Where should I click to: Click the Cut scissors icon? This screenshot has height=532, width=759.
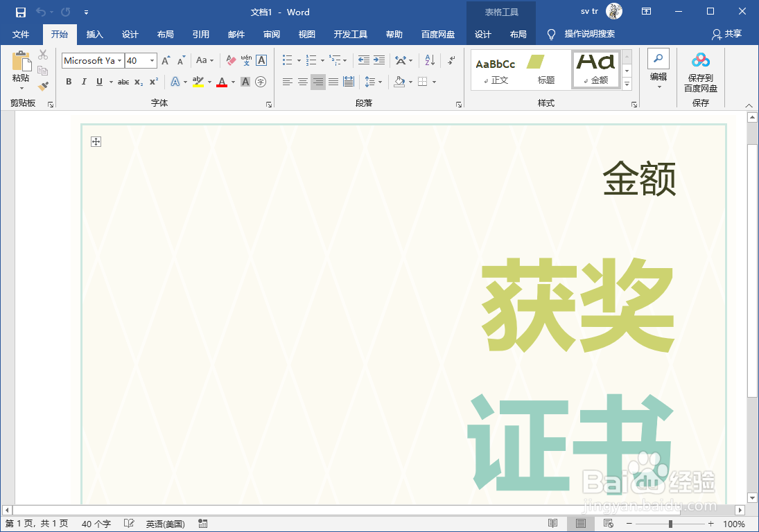(x=43, y=55)
